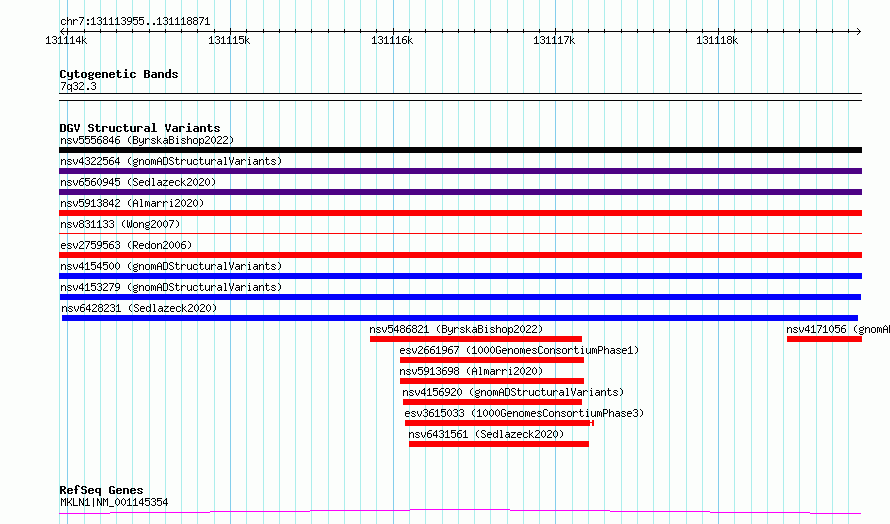Click the red nsv4156920 variant bar
890x524 pixels.
click(x=492, y=402)
